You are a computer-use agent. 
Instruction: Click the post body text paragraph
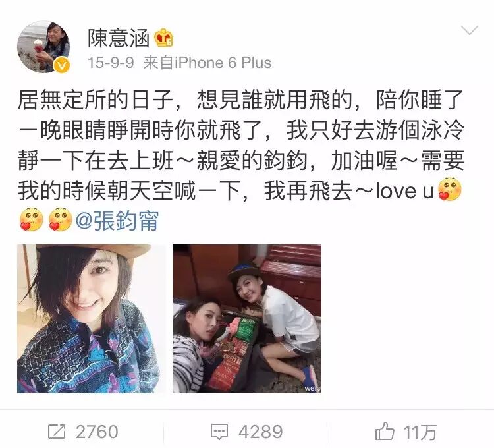point(241,160)
